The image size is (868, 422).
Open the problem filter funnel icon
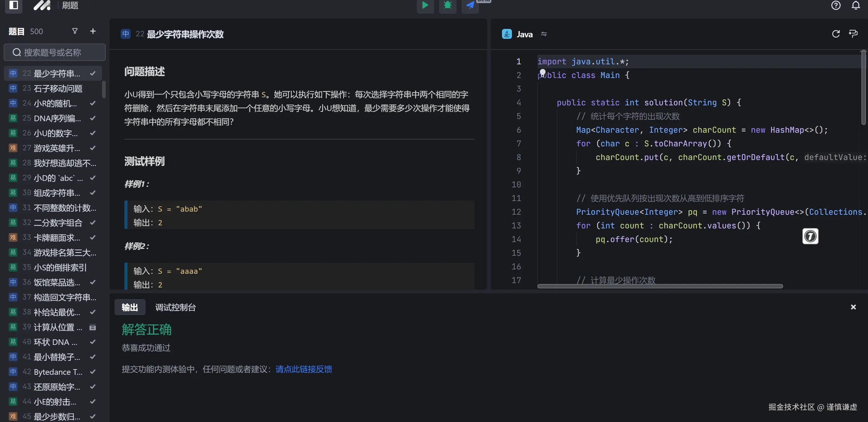coord(75,31)
